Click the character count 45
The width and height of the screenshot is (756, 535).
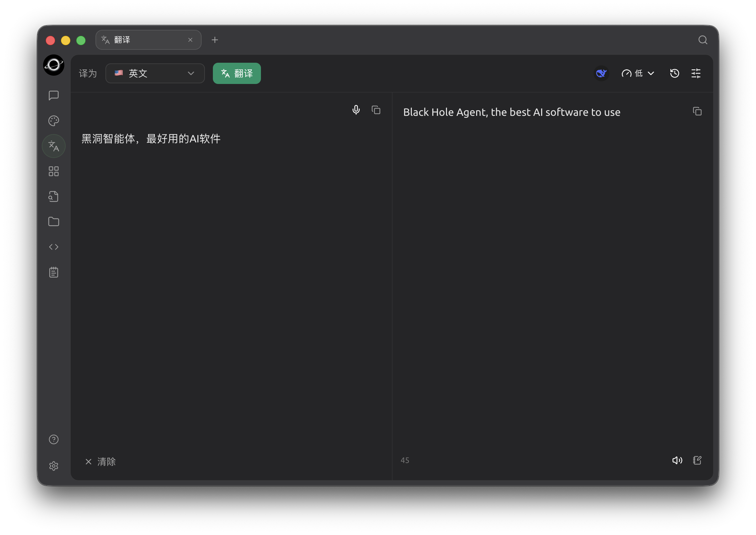tap(405, 460)
